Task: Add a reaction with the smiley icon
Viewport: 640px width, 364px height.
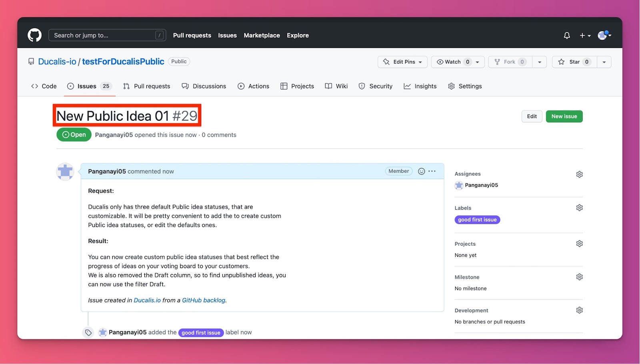Action: click(421, 171)
